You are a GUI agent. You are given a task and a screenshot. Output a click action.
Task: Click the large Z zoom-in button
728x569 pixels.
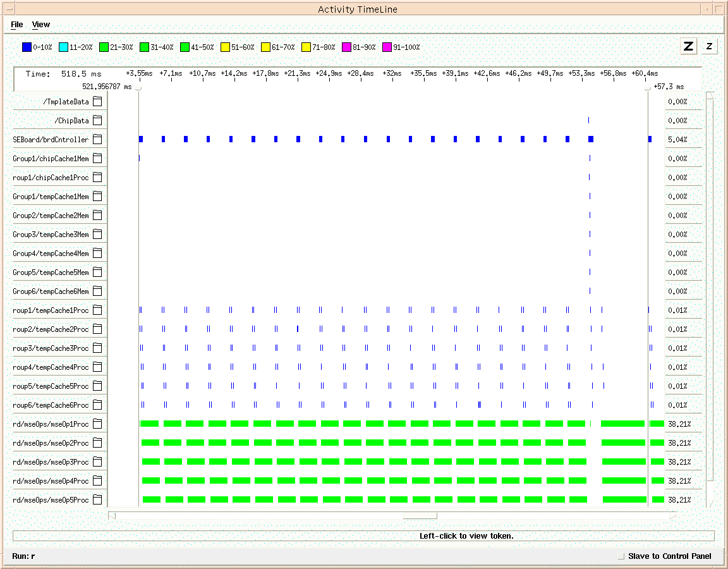coord(688,46)
